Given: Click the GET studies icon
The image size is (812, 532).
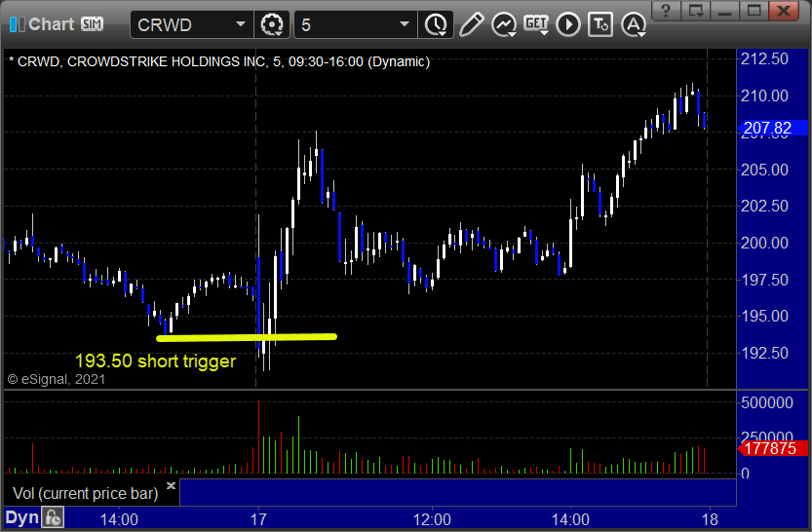Looking at the screenshot, I should [536, 24].
